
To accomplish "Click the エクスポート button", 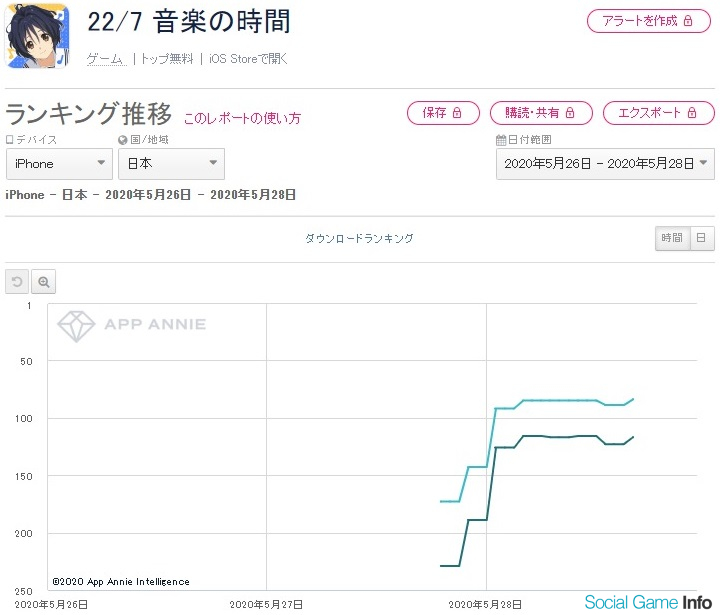I will pos(658,113).
